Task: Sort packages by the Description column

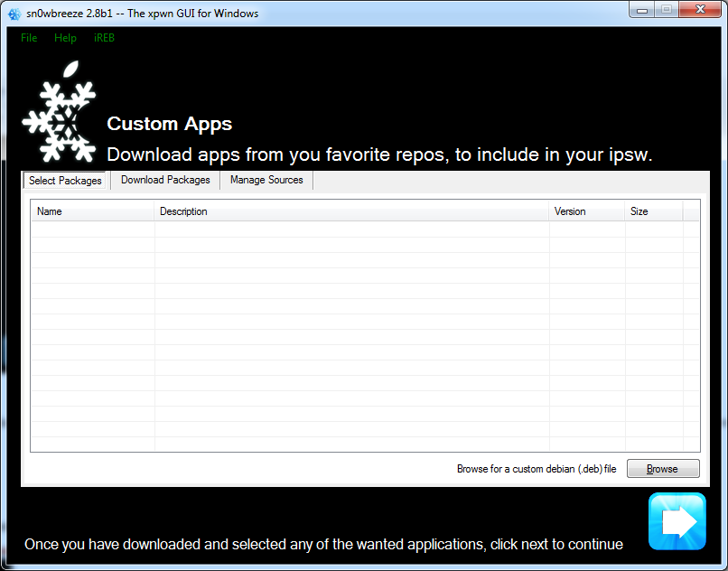Action: (x=351, y=211)
